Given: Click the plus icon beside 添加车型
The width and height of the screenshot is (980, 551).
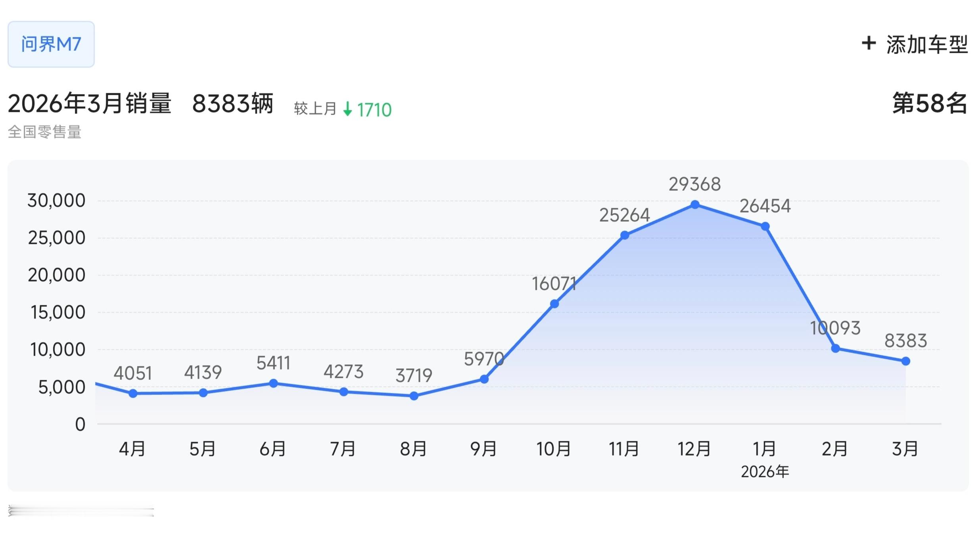Looking at the screenshot, I should (x=869, y=43).
